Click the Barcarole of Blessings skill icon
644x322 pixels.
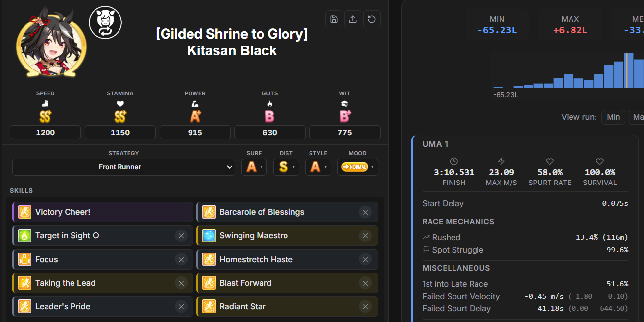(209, 212)
